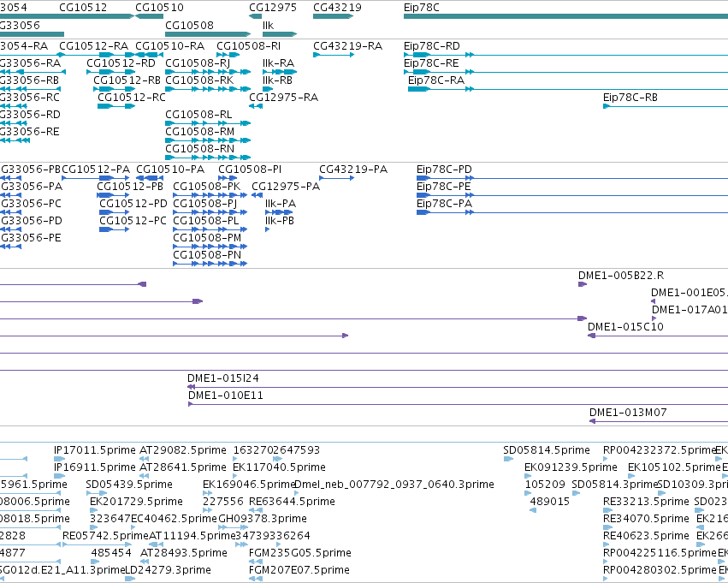
Task: Click transcript CG10508-RL
Action: tap(198, 115)
